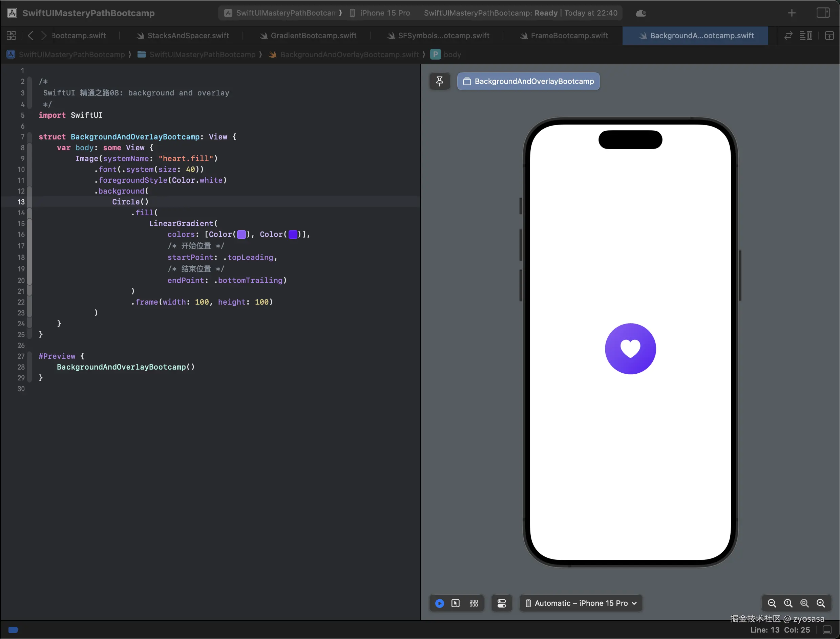Zoom out the preview canvas
The height and width of the screenshot is (639, 840).
coord(772,603)
